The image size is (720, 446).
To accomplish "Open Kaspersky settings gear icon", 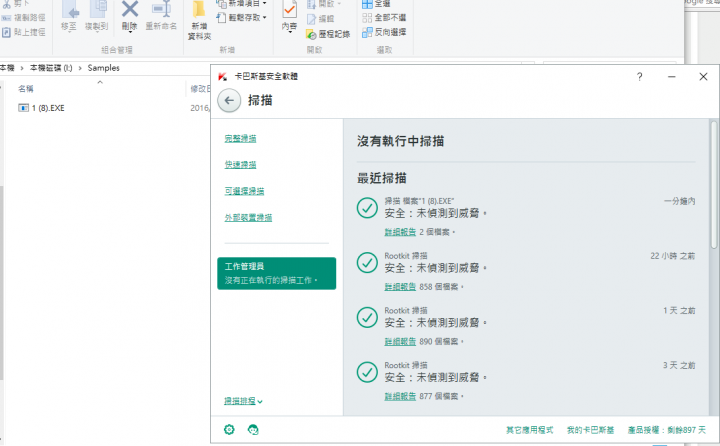I will tap(229, 429).
